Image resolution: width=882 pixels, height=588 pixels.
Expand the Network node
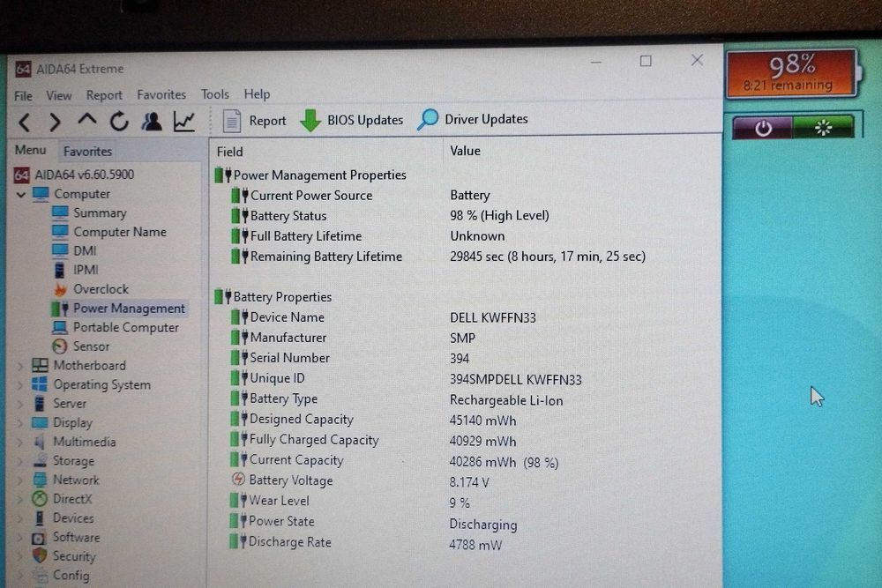20,480
